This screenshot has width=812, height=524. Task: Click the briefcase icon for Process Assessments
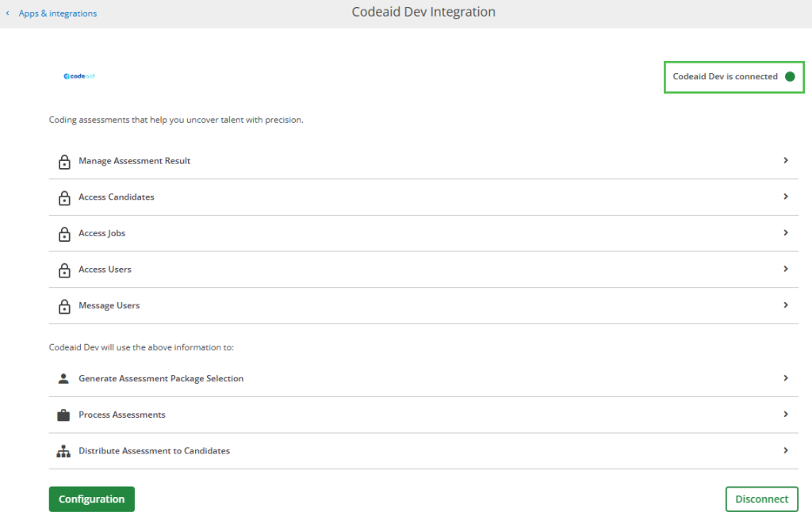tap(64, 415)
